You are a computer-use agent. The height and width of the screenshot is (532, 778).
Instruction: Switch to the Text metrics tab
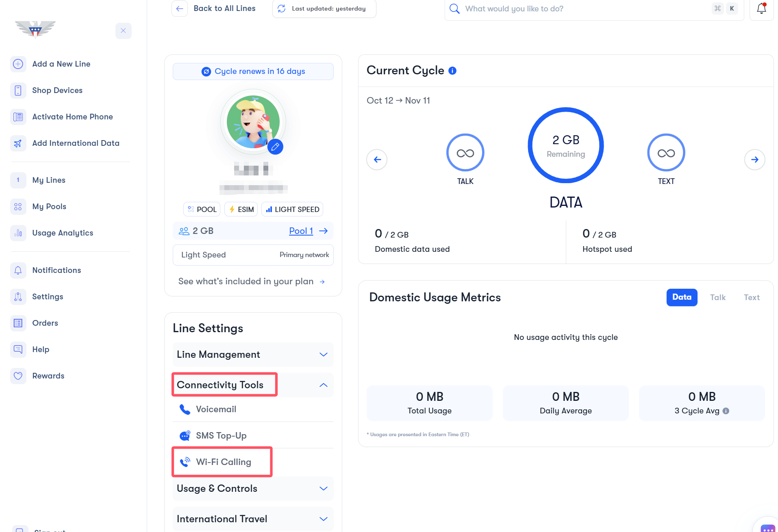pyautogui.click(x=752, y=298)
